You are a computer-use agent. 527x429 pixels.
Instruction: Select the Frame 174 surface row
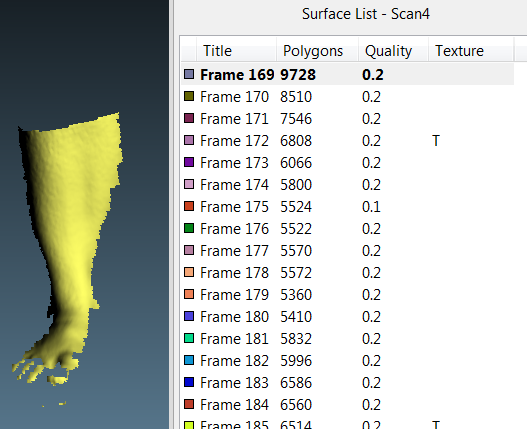click(348, 185)
